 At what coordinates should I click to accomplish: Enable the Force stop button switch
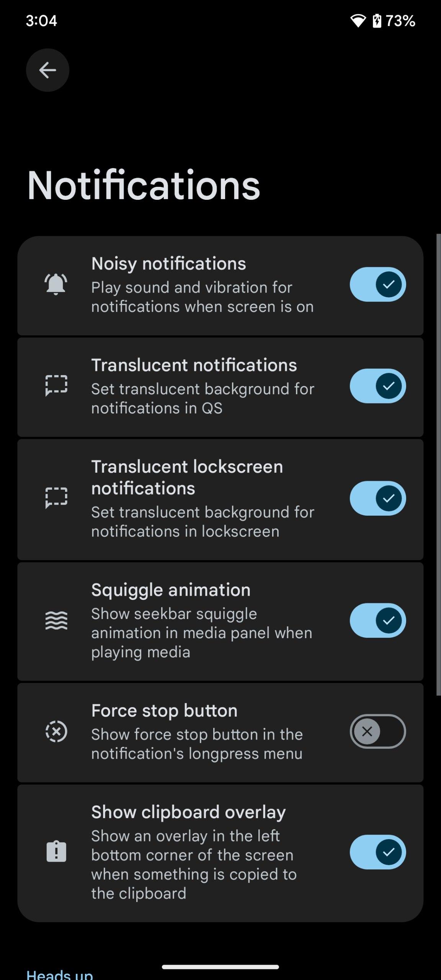tap(377, 732)
